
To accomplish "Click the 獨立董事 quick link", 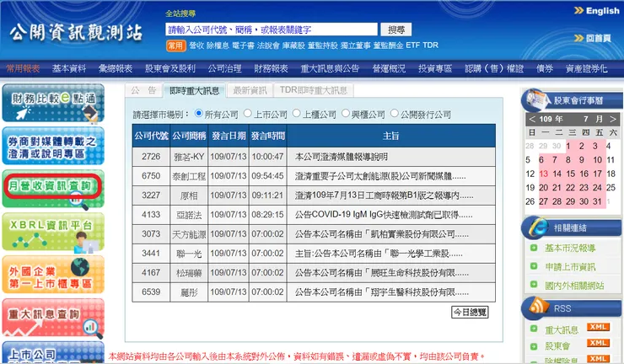I will click(x=355, y=45).
